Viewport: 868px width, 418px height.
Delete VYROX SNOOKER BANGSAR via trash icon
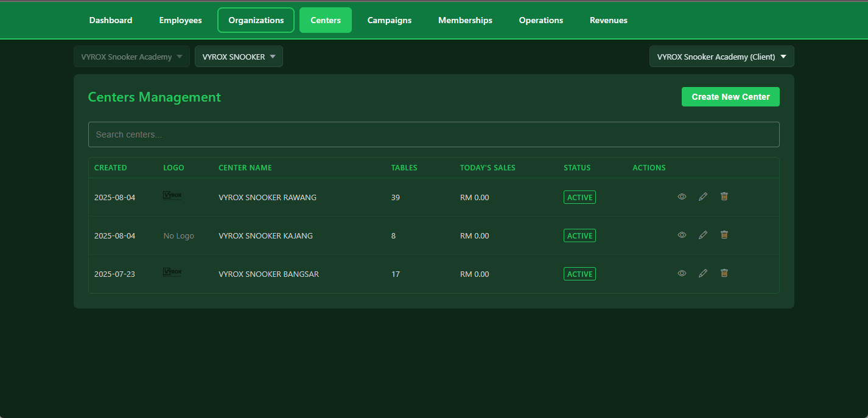(724, 273)
